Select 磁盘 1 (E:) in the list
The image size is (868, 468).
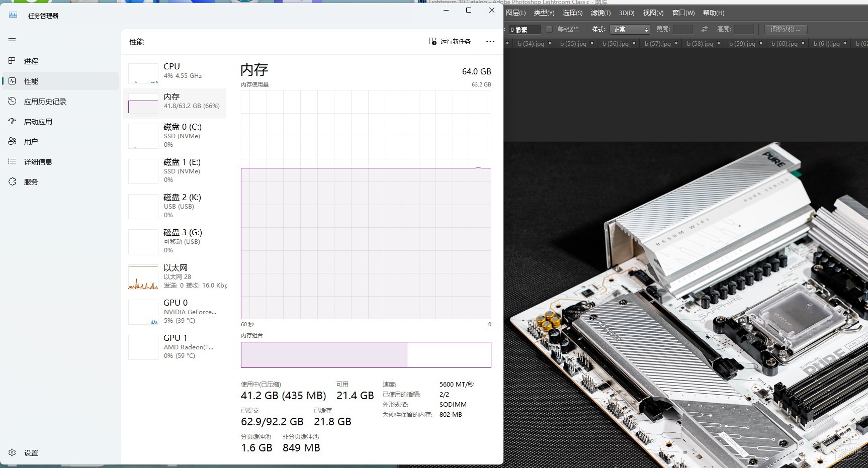[x=175, y=171]
